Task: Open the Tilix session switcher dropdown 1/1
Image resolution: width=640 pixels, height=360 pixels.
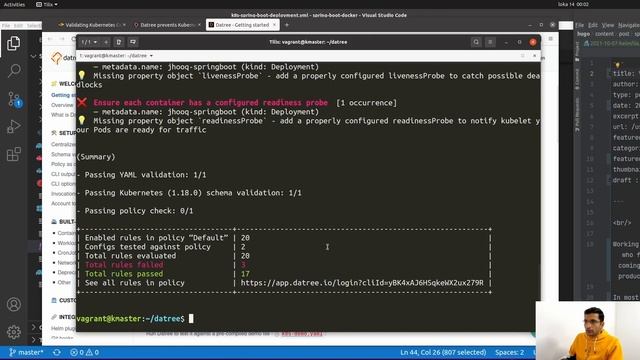Action: [89, 42]
